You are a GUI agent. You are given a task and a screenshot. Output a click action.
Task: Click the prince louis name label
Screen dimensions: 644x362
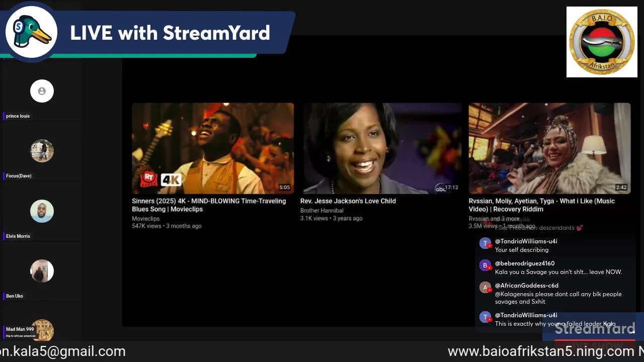tap(18, 116)
